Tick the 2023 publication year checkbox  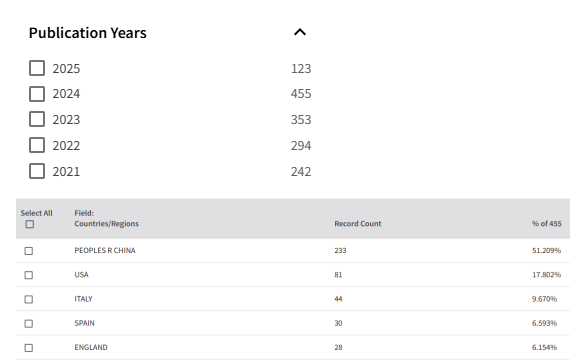click(x=37, y=119)
